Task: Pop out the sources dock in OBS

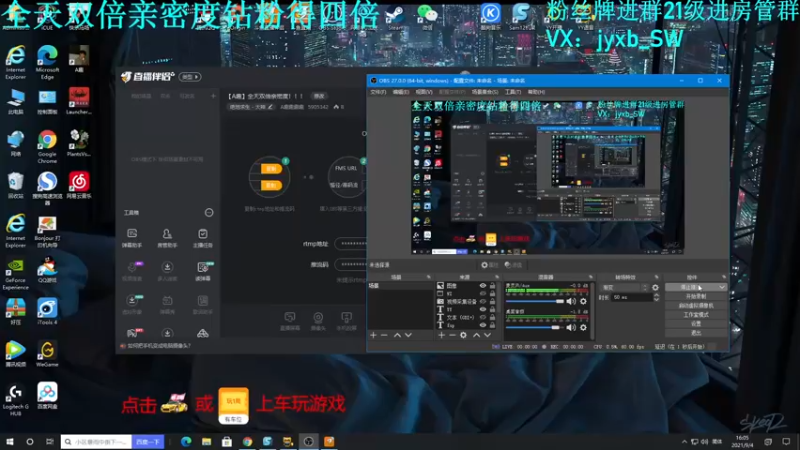Action: coord(497,277)
